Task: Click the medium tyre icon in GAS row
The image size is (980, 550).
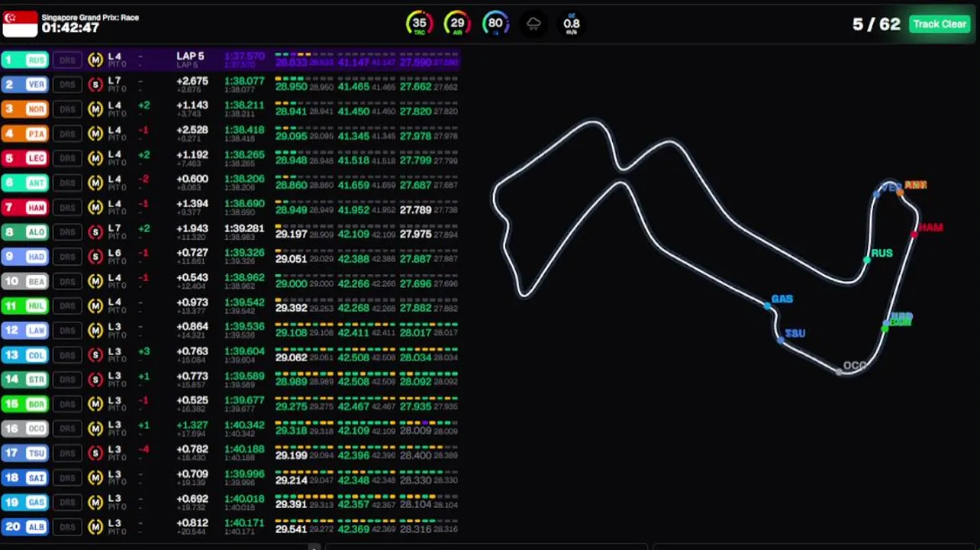Action: tap(95, 502)
